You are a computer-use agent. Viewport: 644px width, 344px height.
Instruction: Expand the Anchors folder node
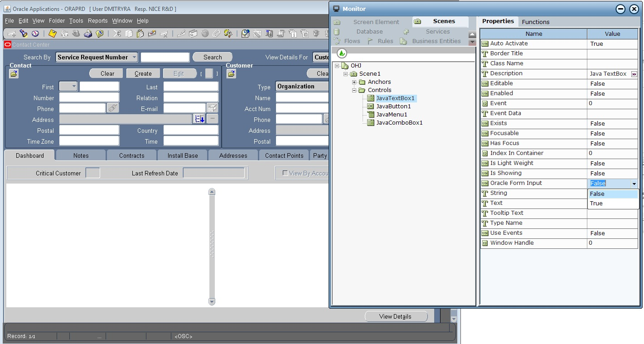click(x=354, y=82)
